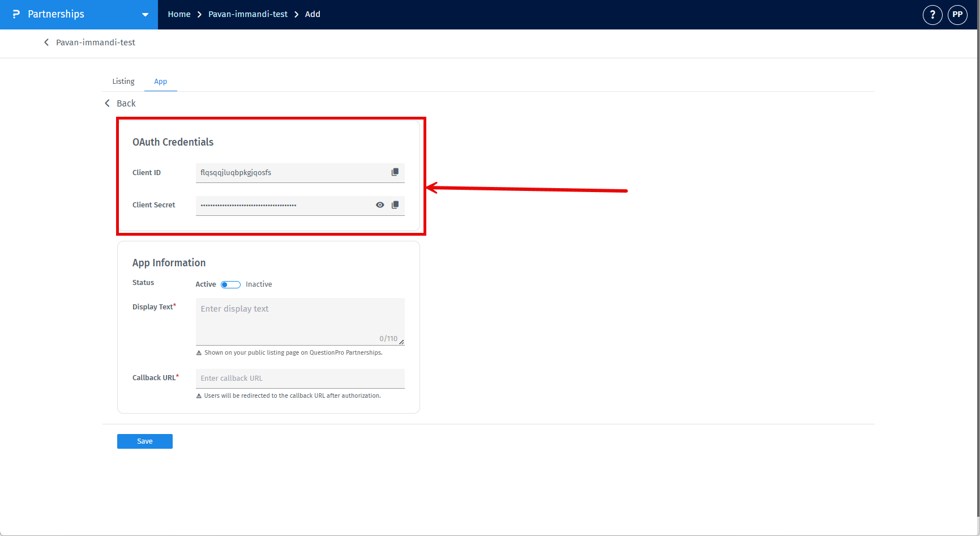This screenshot has width=980, height=536.
Task: Click the callback URL redirect hint text
Action: point(292,395)
